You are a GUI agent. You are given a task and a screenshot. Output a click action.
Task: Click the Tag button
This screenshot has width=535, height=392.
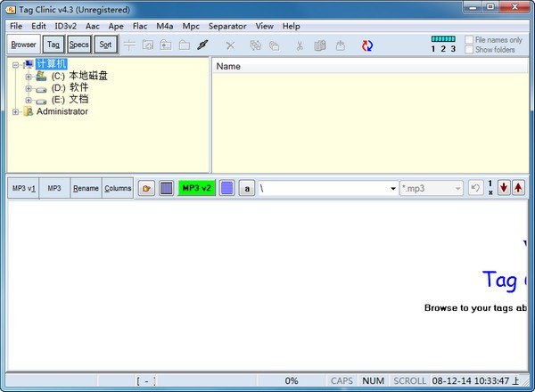pos(53,45)
